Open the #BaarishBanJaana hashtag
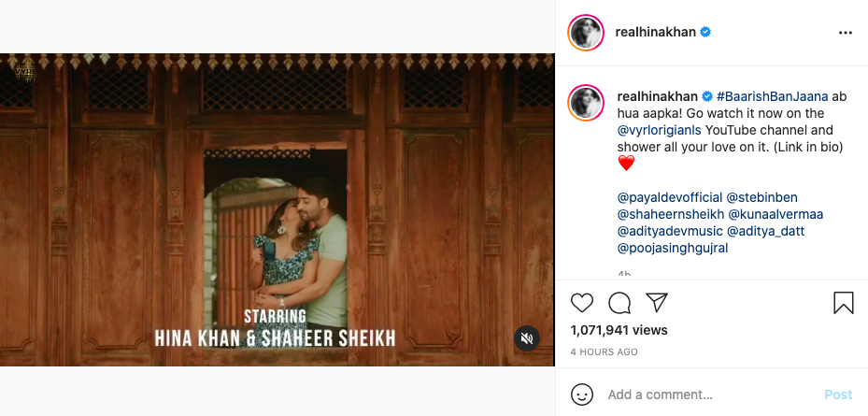868x416 pixels. [773, 96]
